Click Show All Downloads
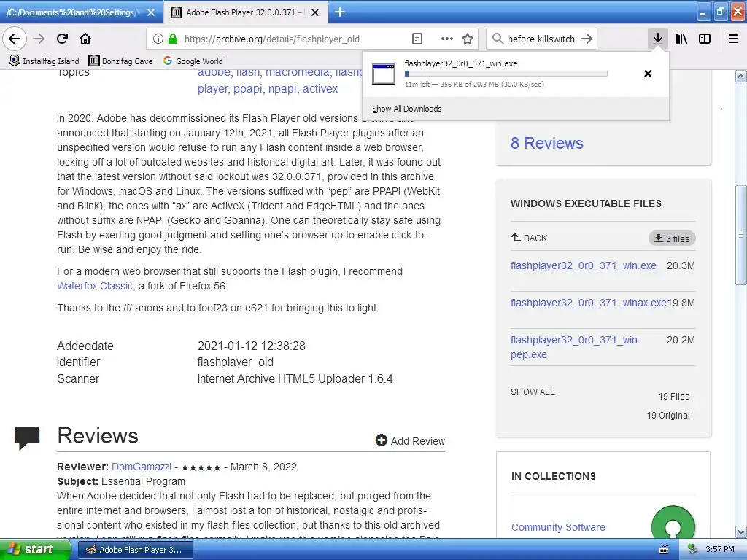Viewport: 747px width, 560px height. click(x=407, y=109)
